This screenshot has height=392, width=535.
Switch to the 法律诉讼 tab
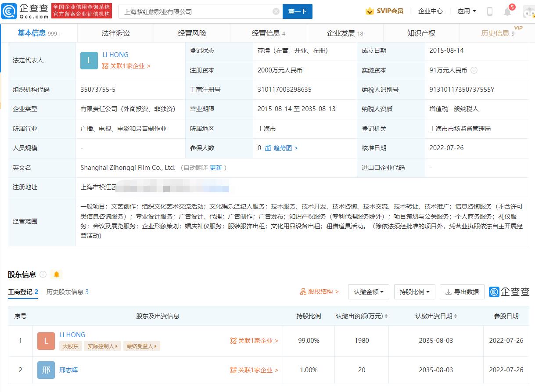(116, 33)
